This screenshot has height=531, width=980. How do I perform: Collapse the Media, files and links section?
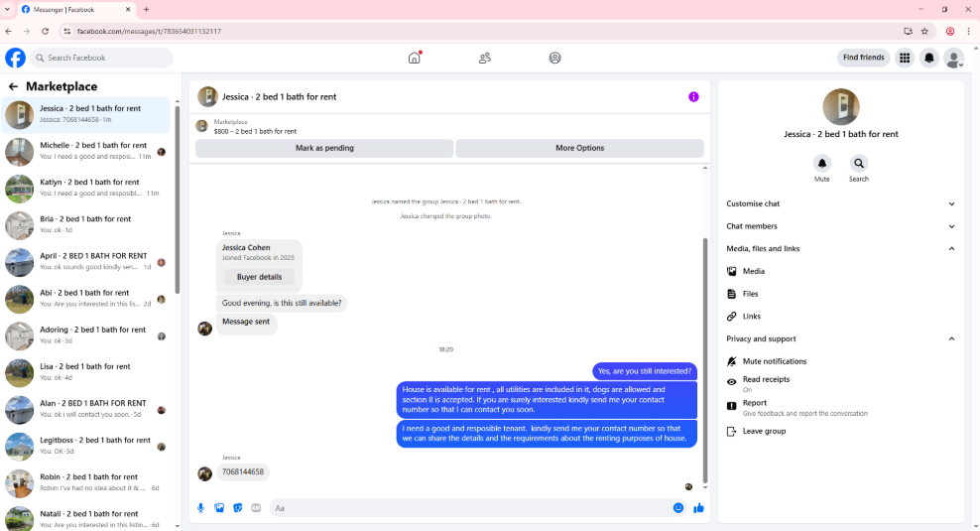click(840, 249)
